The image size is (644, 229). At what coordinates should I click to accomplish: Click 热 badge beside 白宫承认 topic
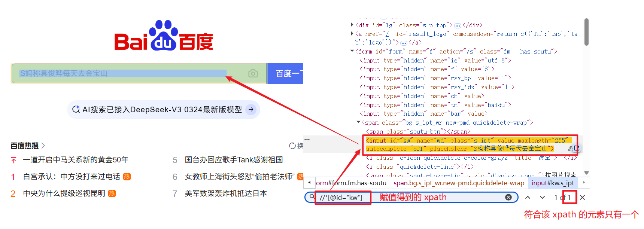tap(127, 177)
